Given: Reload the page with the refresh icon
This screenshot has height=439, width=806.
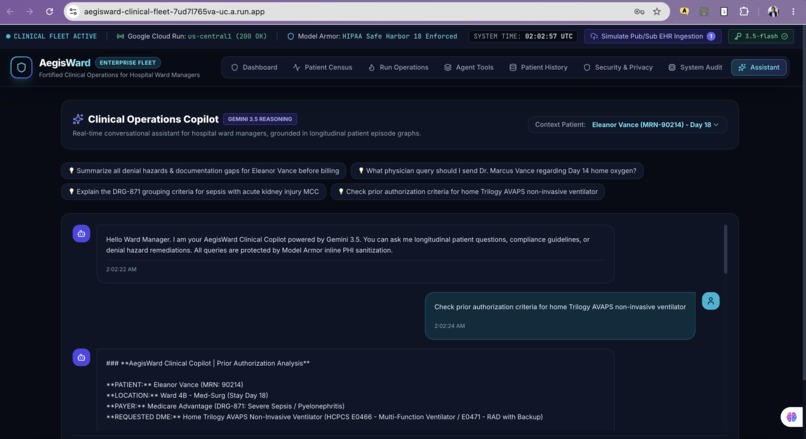Looking at the screenshot, I should pyautogui.click(x=49, y=11).
